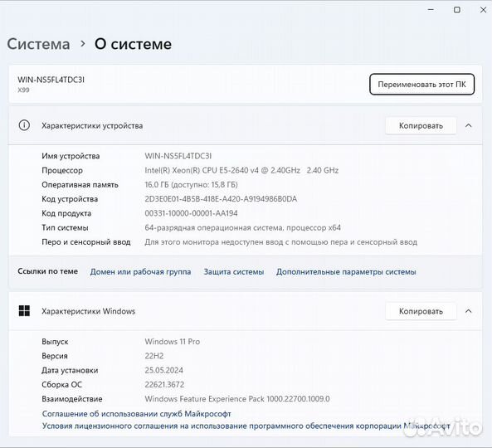The height and width of the screenshot is (448, 492).
Task: Collapse the Характеристики Windows section
Action: [468, 311]
